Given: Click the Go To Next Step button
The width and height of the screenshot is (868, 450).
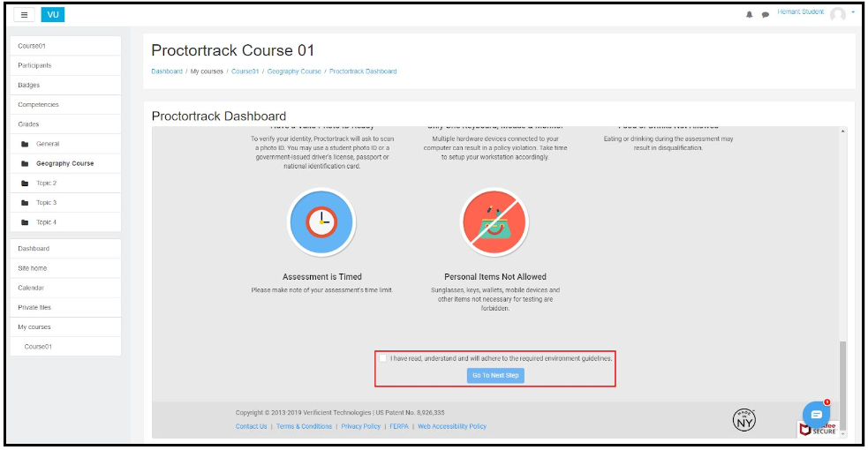Looking at the screenshot, I should [495, 375].
